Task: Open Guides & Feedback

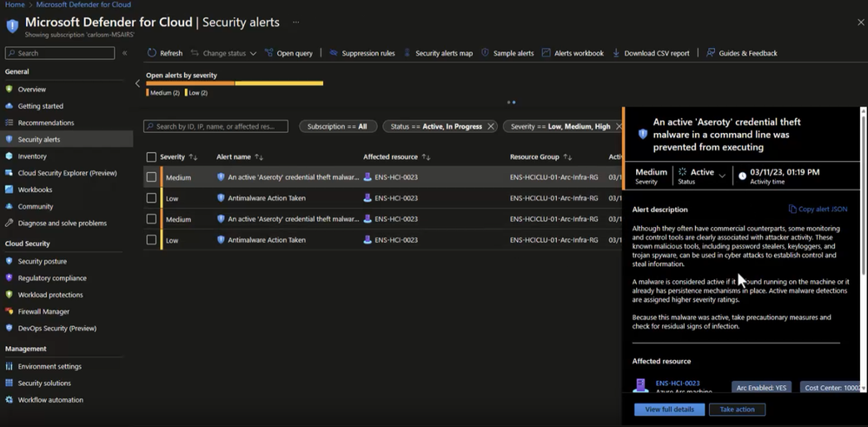Action: 747,53
